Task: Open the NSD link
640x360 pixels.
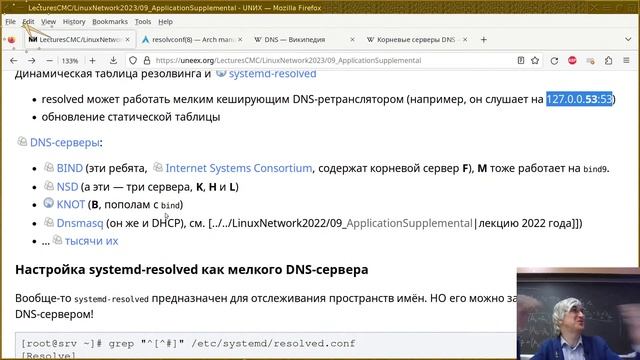Action: 67,187
